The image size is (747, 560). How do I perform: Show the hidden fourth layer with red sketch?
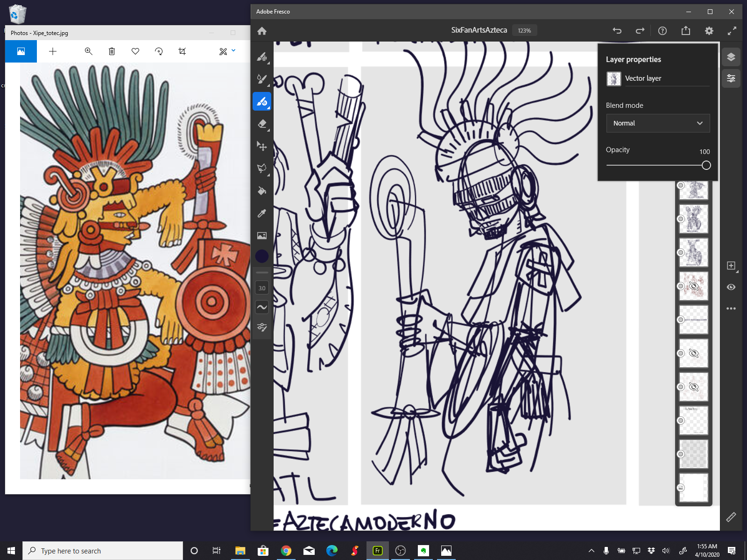click(x=694, y=286)
